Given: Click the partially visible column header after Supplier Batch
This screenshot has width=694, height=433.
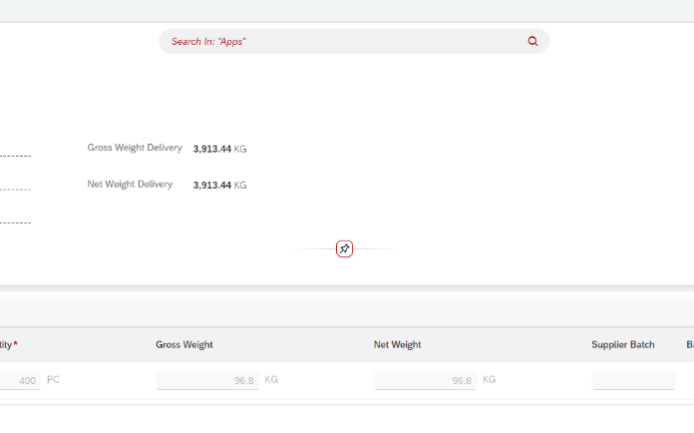Looking at the screenshot, I should (689, 345).
